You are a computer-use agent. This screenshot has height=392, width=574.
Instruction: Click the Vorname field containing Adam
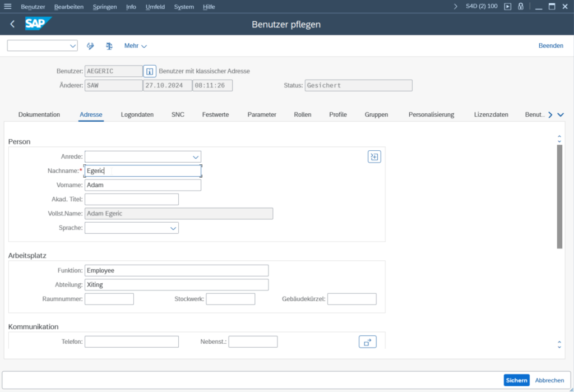pyautogui.click(x=143, y=185)
